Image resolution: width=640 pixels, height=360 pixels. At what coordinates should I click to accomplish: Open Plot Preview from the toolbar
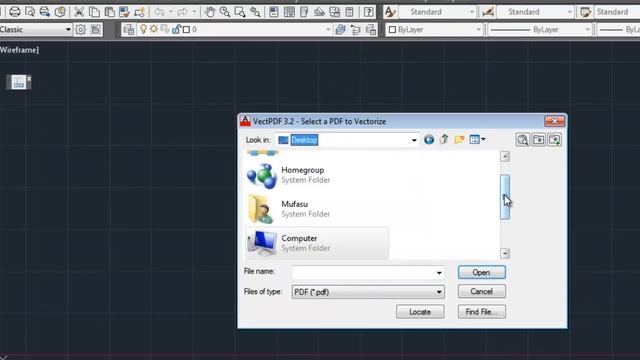click(30, 12)
